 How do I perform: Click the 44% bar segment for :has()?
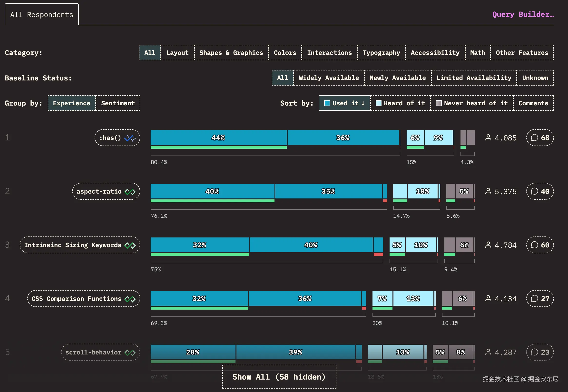(218, 138)
